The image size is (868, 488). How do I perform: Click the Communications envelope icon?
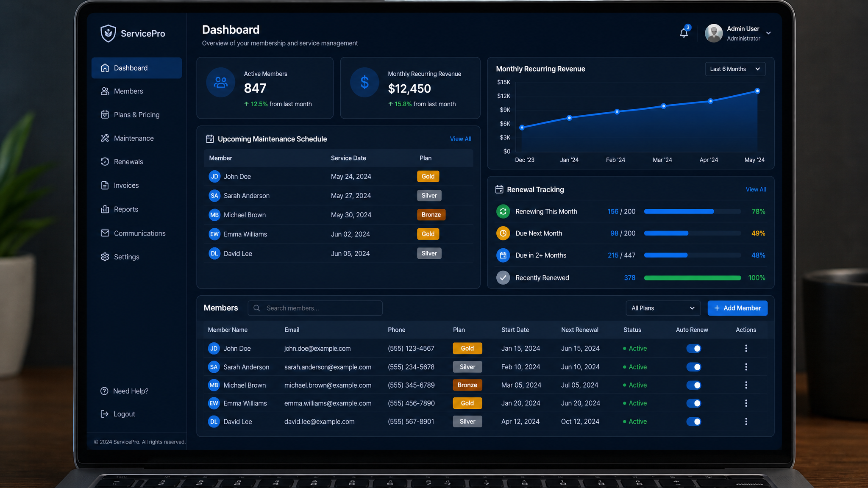(105, 233)
